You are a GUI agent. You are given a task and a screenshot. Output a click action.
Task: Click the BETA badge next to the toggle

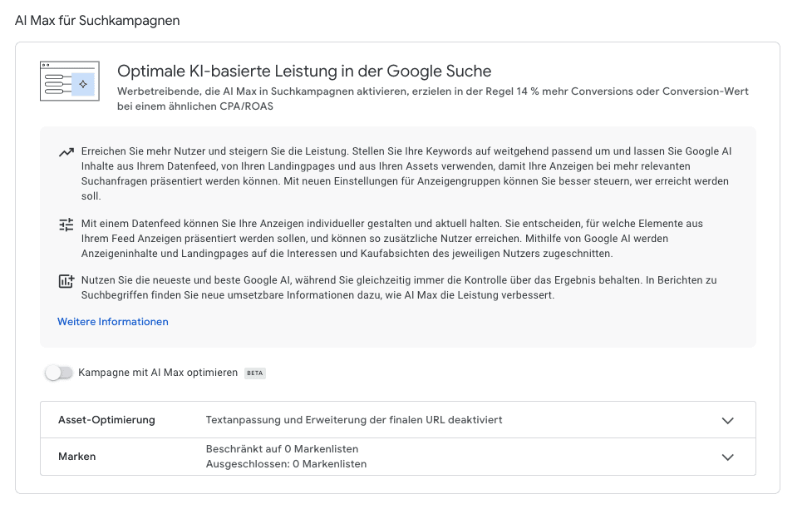point(254,373)
